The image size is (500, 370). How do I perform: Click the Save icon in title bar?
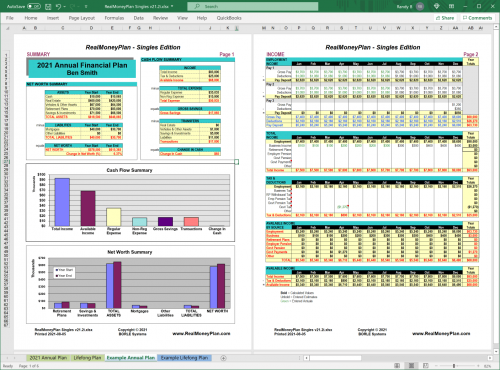(x=48, y=6)
